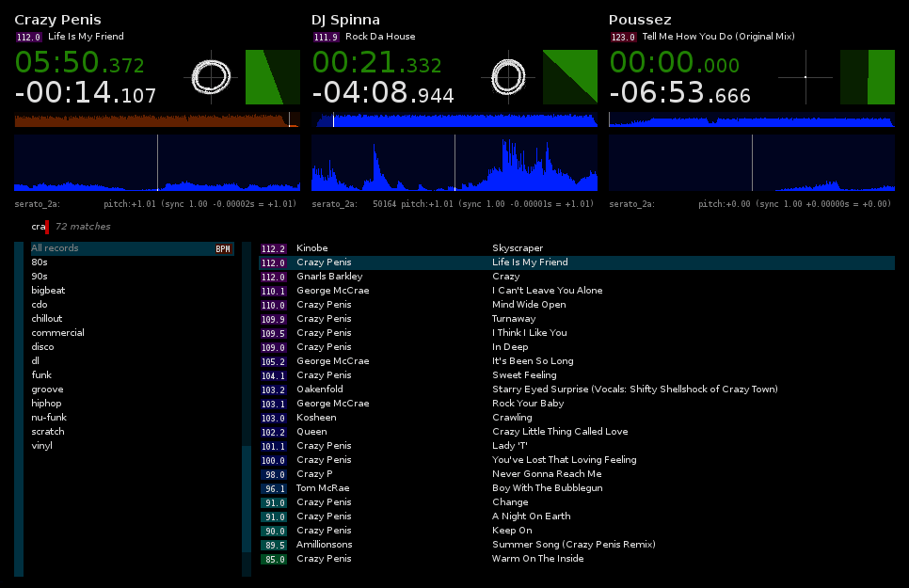Click the track list scrollbar
This screenshot has width=909, height=588.
click(247, 409)
